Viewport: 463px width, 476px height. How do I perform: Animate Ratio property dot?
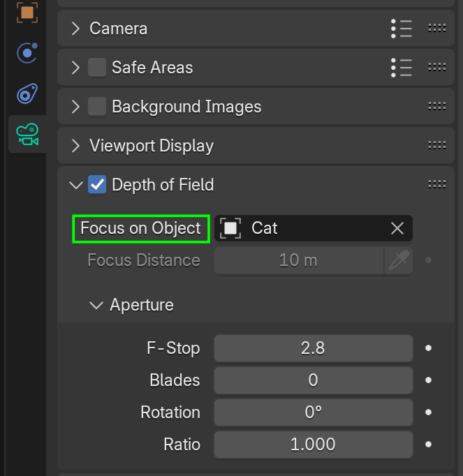click(428, 445)
